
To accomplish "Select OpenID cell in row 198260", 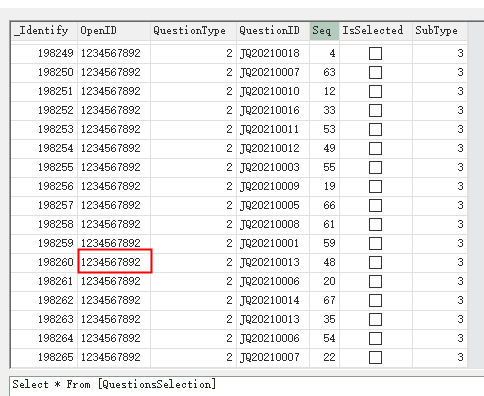I will [x=115, y=261].
